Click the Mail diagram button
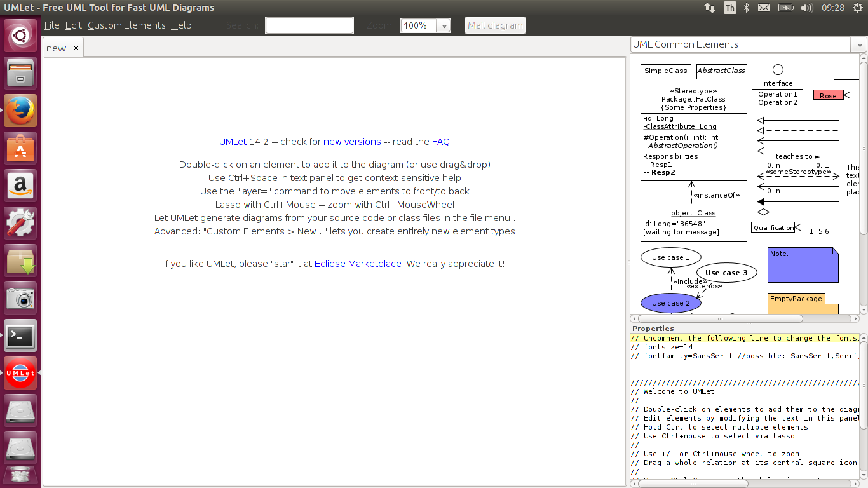This screenshot has height=488, width=868. (495, 25)
